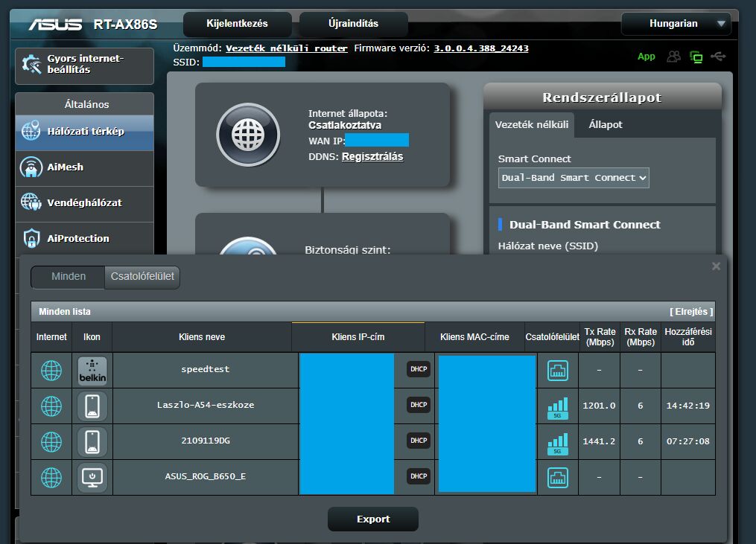This screenshot has width=756, height=544.
Task: Sort by Tx Rate column header
Action: click(600, 337)
